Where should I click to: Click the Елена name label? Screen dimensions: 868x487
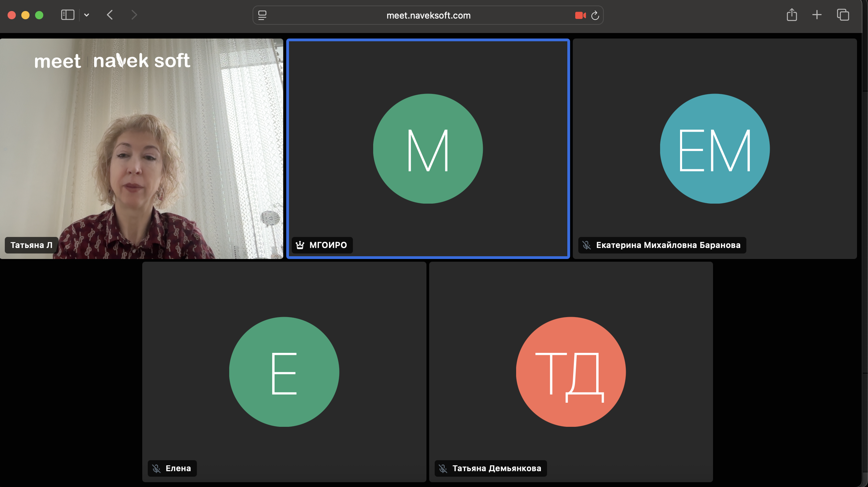pos(178,468)
